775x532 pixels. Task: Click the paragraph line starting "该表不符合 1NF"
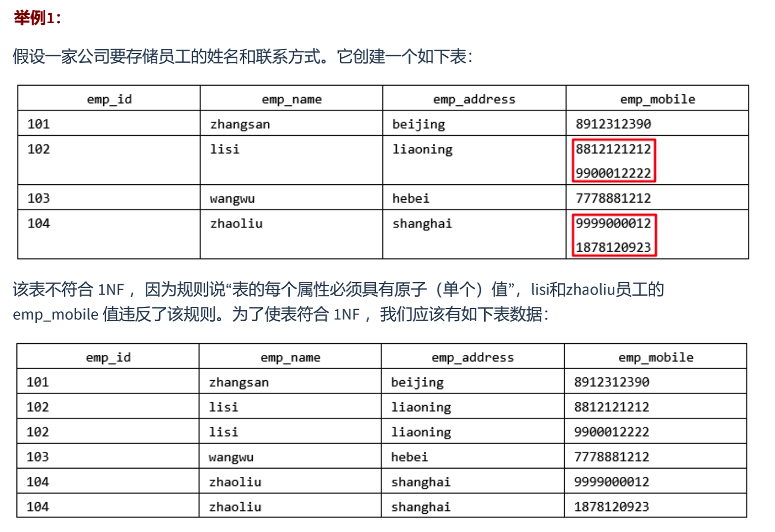338,289
